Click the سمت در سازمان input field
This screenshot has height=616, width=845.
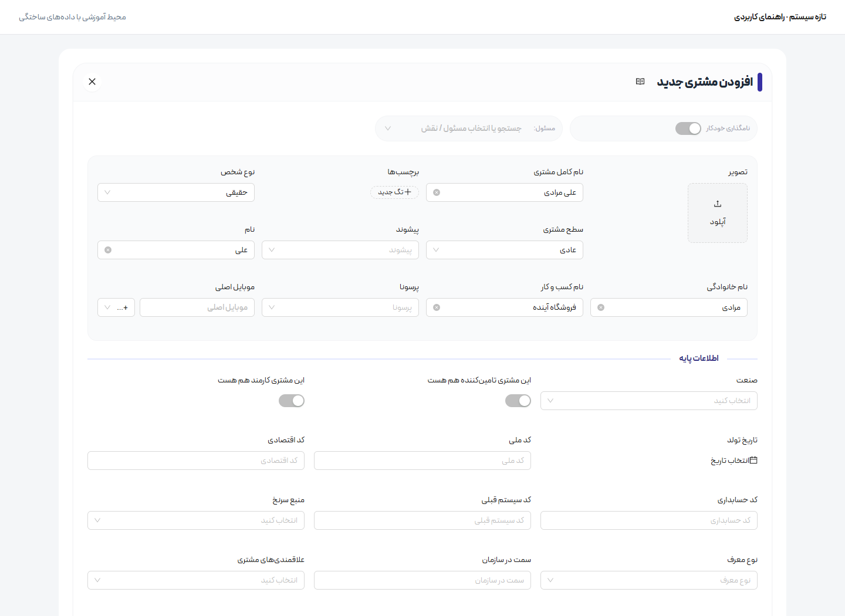422,580
